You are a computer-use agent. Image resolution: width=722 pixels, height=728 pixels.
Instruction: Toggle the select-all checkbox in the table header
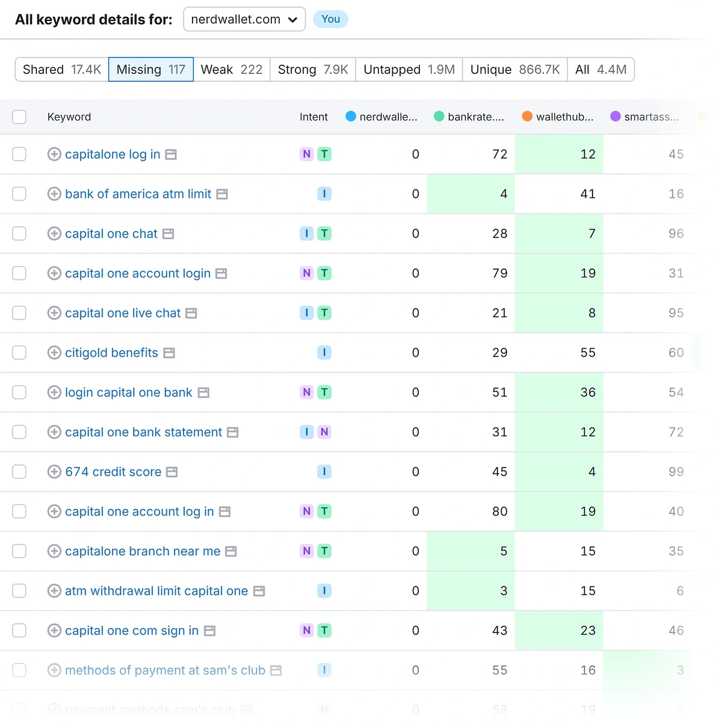(x=19, y=117)
